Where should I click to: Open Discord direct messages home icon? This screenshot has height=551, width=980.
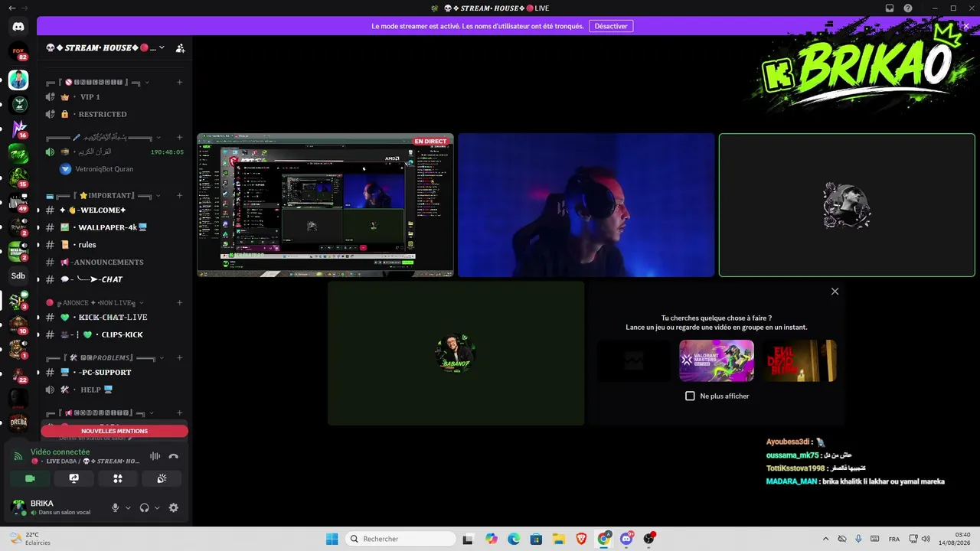pyautogui.click(x=18, y=27)
